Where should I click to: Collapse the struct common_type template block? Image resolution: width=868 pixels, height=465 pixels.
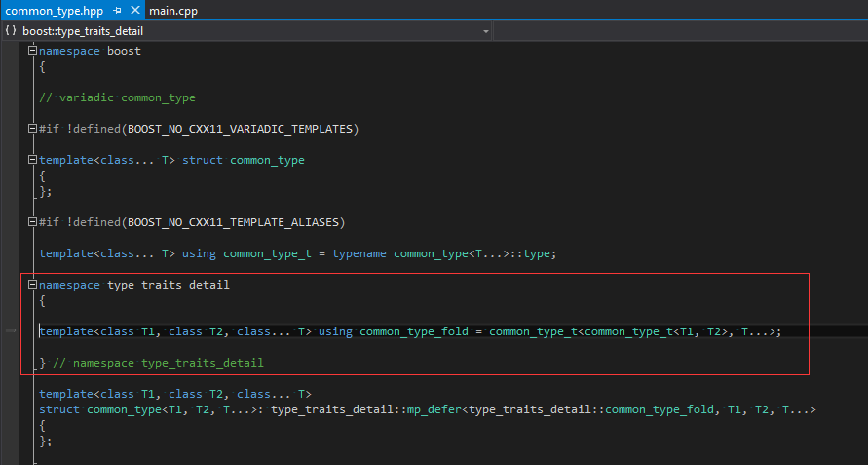point(33,160)
